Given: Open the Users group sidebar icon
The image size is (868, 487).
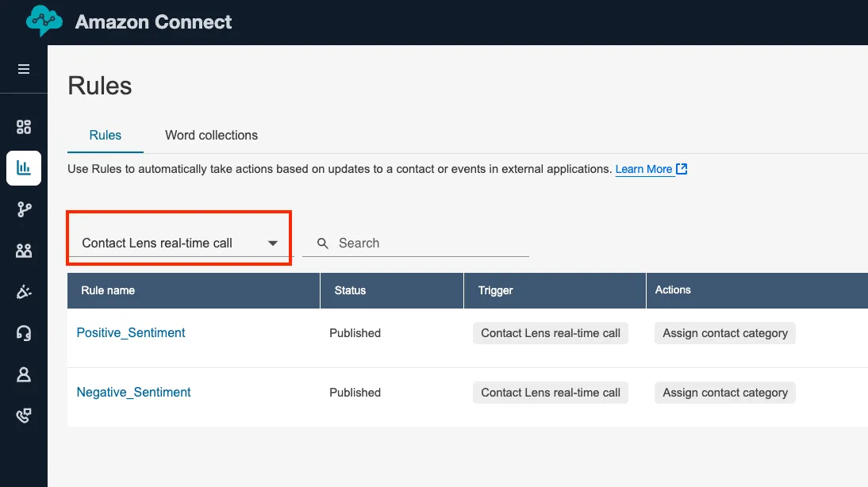Looking at the screenshot, I should [24, 251].
